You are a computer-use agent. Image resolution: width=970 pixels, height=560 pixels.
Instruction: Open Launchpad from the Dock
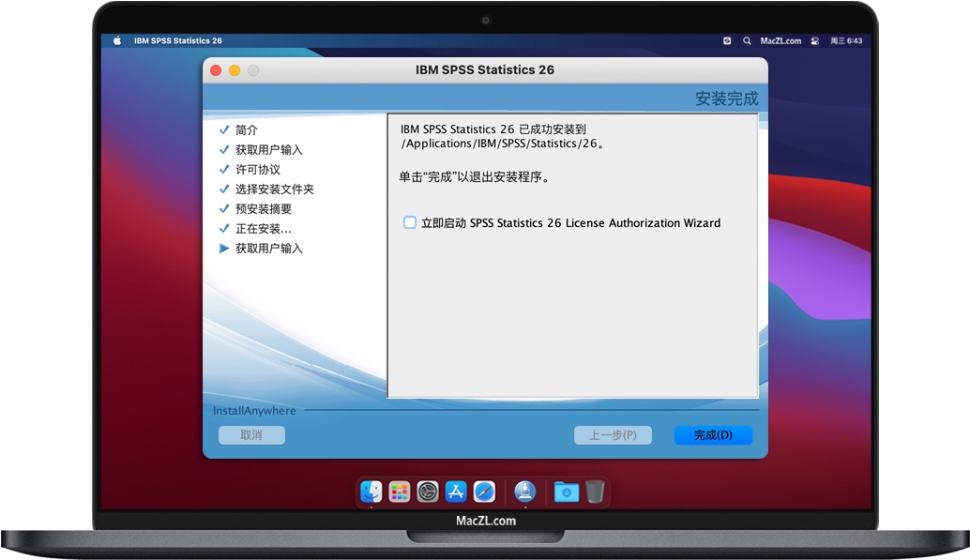point(399,491)
